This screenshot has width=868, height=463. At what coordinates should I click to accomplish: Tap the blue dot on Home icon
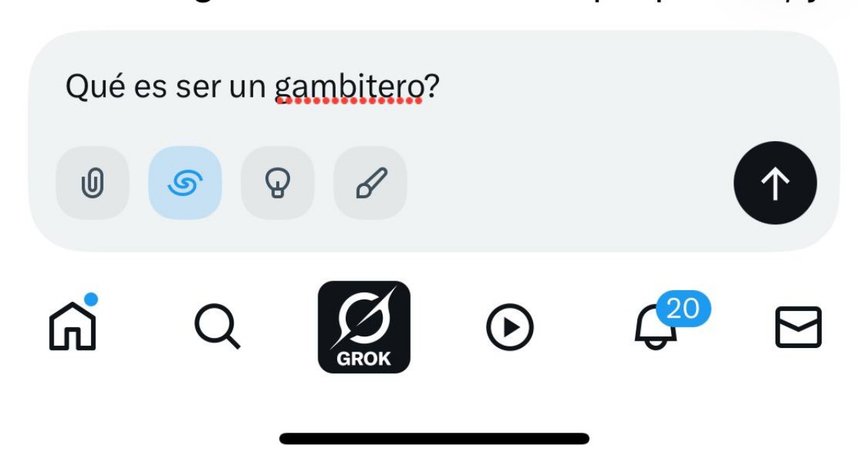click(91, 299)
